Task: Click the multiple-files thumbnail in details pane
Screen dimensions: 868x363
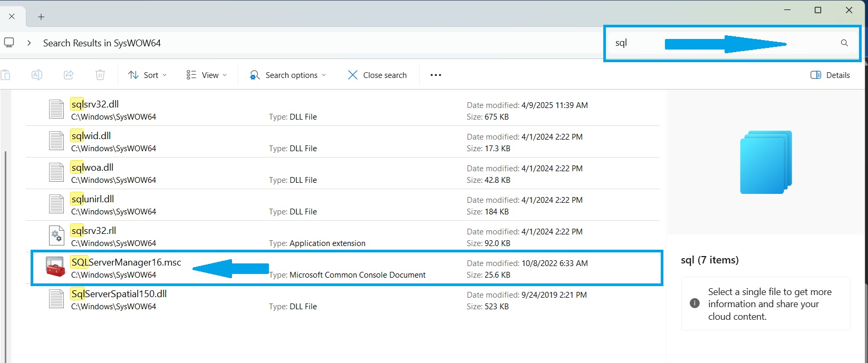Action: pos(766,162)
